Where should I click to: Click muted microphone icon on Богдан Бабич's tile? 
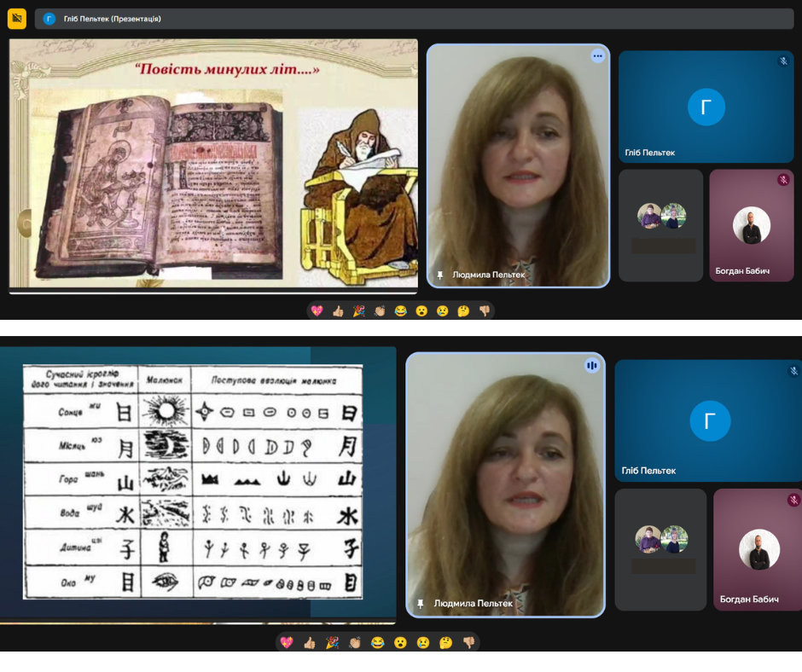pos(782,180)
